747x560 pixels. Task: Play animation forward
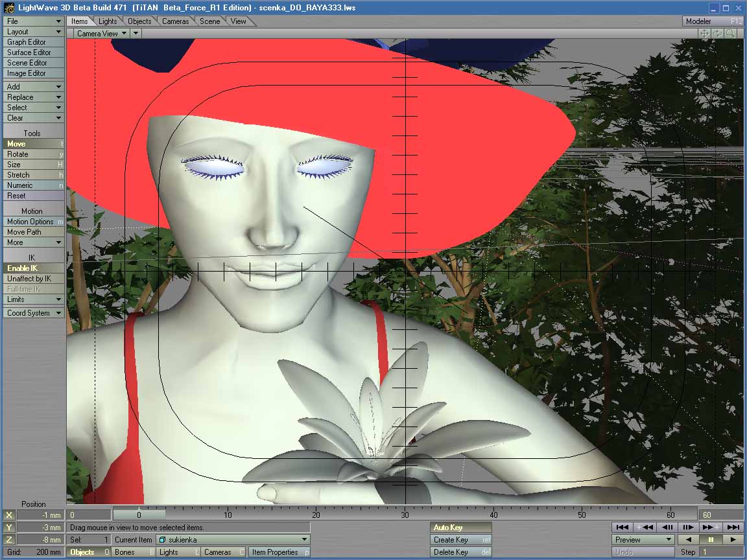coord(733,539)
